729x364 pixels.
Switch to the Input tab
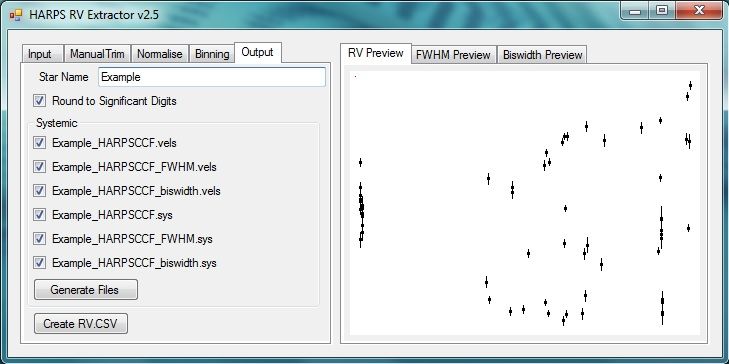point(43,54)
